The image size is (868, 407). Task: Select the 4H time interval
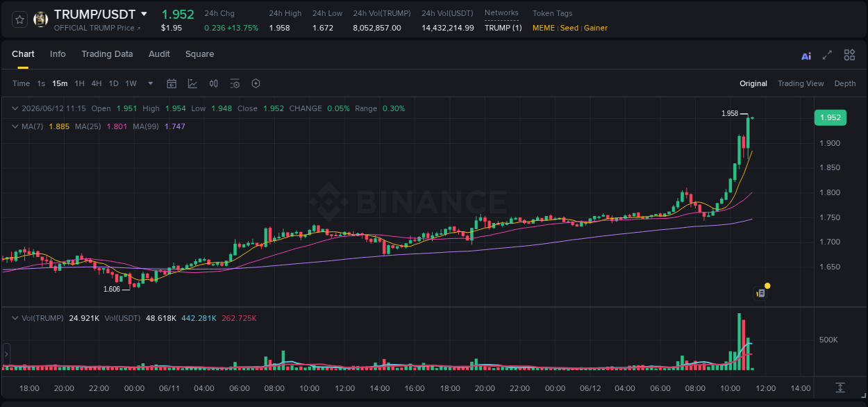(97, 83)
